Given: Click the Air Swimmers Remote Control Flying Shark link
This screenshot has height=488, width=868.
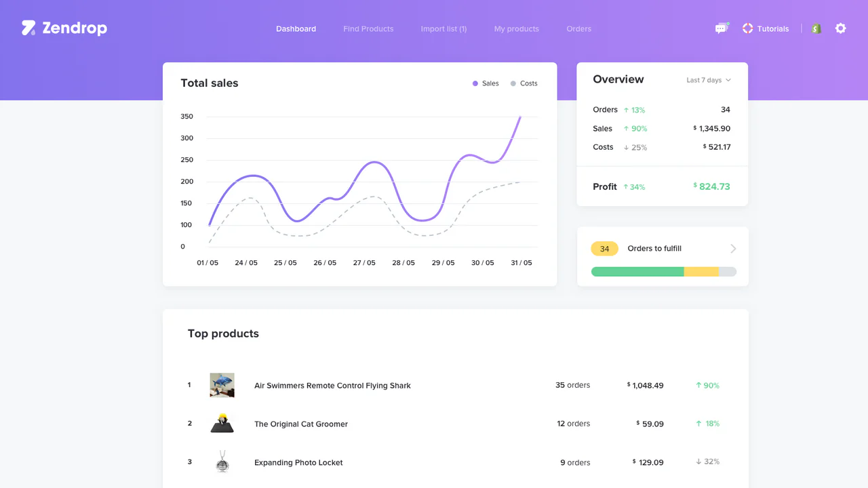Looking at the screenshot, I should (x=332, y=386).
